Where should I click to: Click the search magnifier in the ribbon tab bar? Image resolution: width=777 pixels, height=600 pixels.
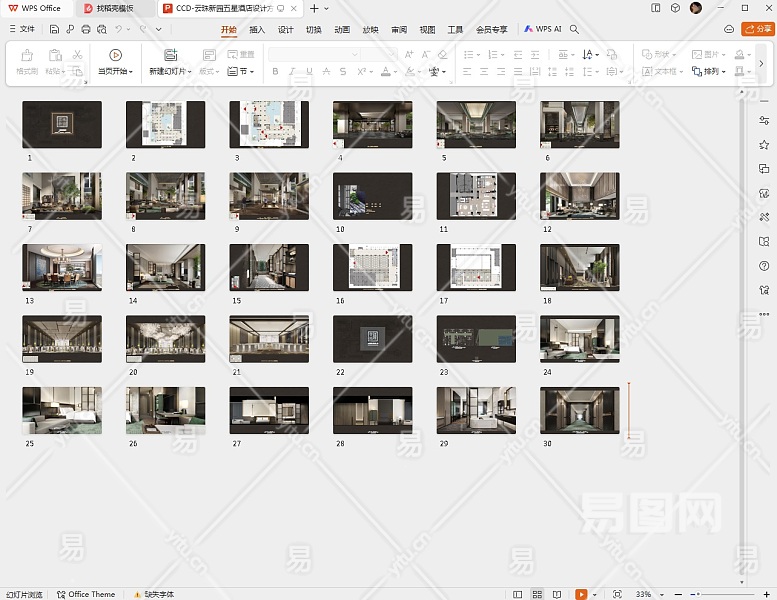click(x=574, y=30)
